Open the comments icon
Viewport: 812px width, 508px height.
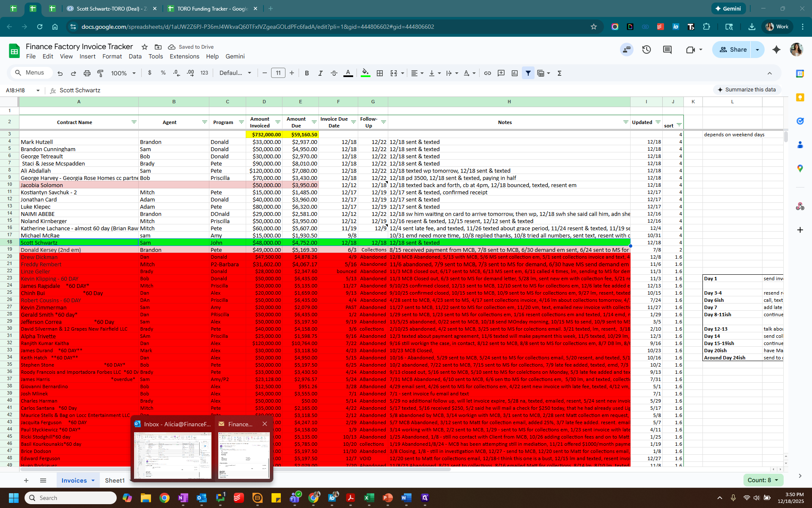point(667,50)
